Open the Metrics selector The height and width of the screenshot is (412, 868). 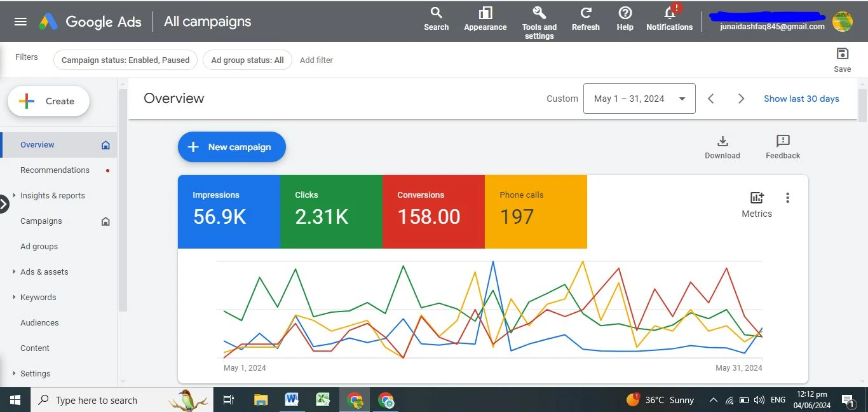(x=757, y=205)
